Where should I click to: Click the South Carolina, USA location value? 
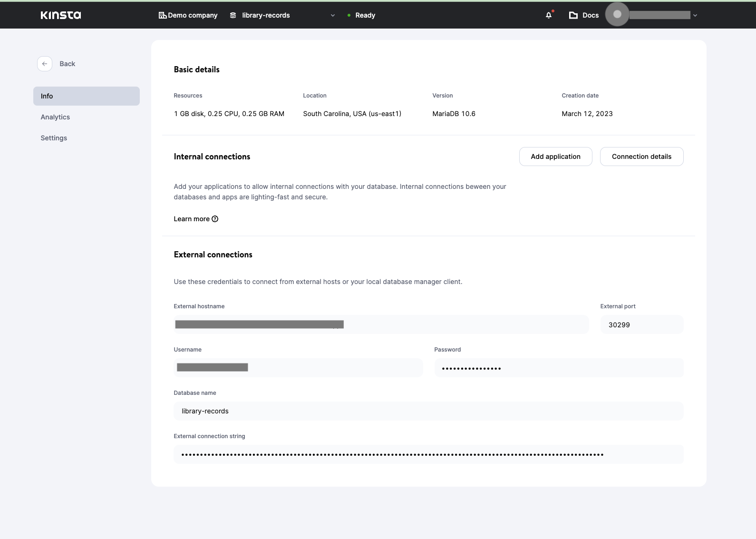[x=352, y=114]
